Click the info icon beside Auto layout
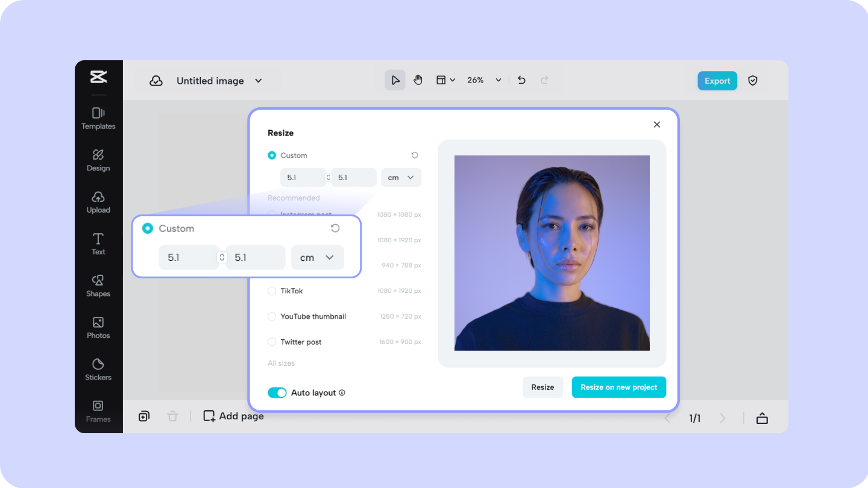Viewport: 868px width, 488px height. [x=342, y=393]
